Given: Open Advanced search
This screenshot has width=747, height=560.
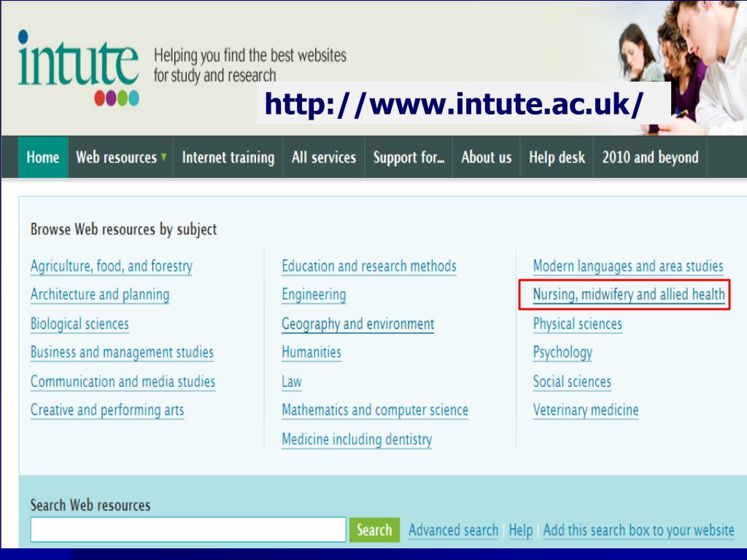Looking at the screenshot, I should pos(454,530).
